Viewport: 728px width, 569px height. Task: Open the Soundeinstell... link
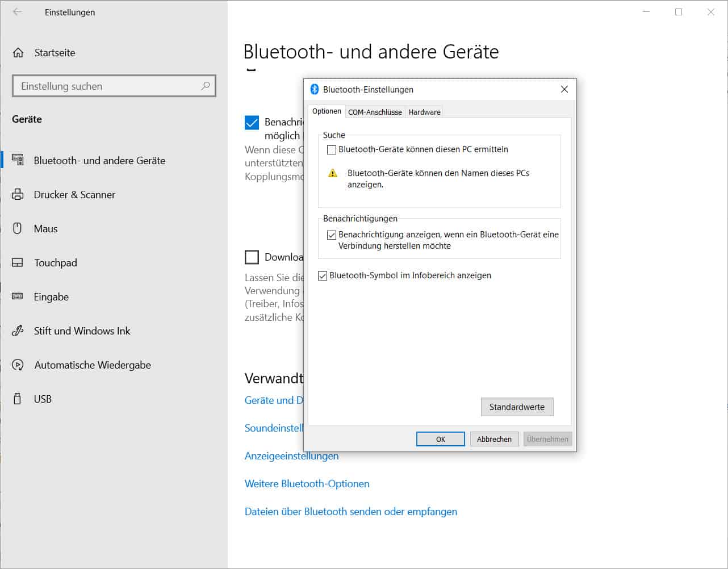coord(274,428)
